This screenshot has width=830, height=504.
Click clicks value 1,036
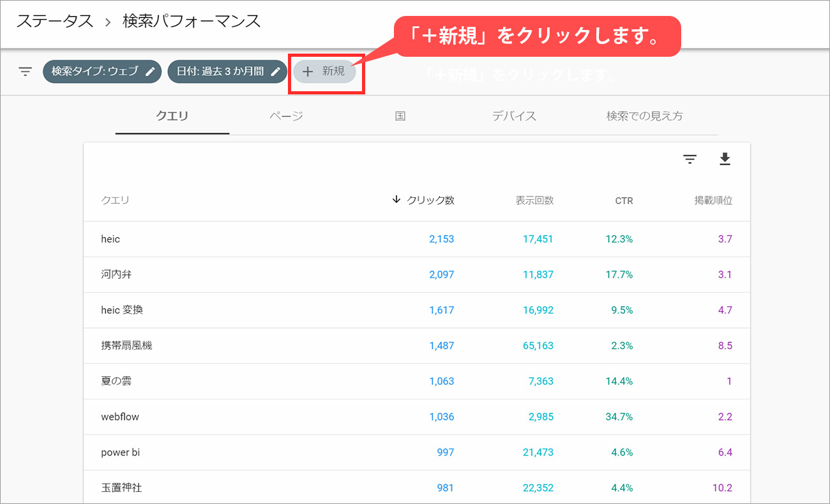[x=441, y=417]
